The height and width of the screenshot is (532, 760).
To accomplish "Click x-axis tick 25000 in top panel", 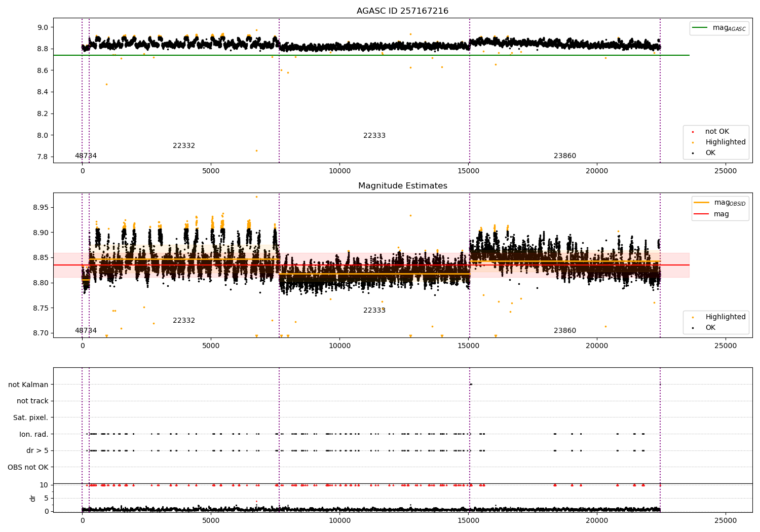I will tap(726, 171).
